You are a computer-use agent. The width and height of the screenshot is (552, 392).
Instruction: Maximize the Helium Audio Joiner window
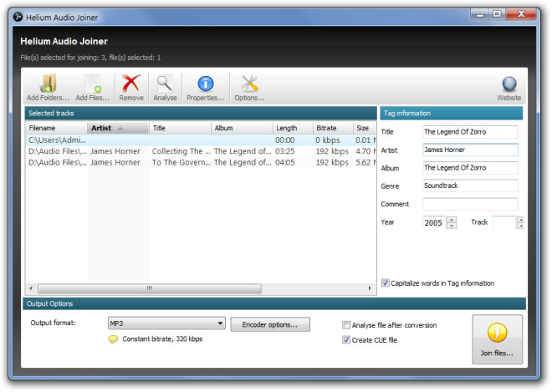click(x=497, y=14)
